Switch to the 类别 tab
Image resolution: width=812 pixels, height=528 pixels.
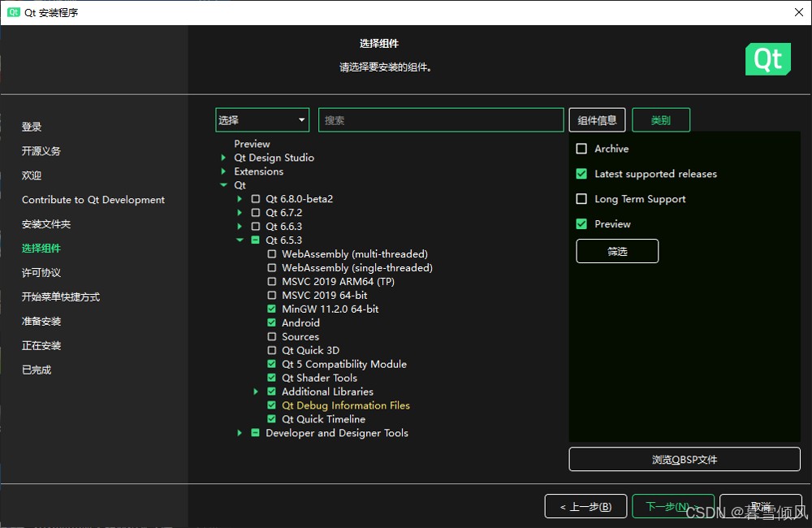[661, 120]
